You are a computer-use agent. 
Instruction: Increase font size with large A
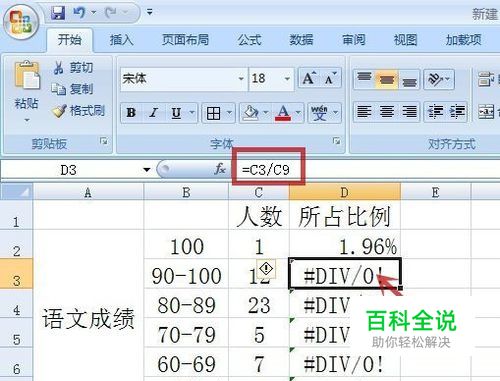pyautogui.click(x=309, y=79)
